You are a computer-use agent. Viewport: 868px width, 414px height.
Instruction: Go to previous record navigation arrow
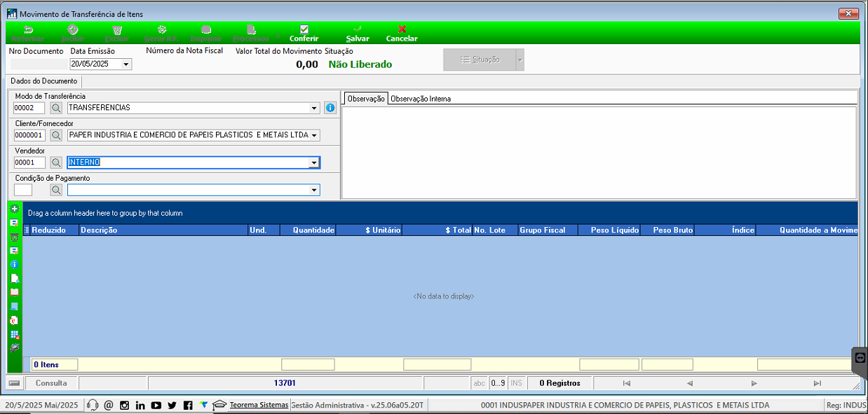689,383
